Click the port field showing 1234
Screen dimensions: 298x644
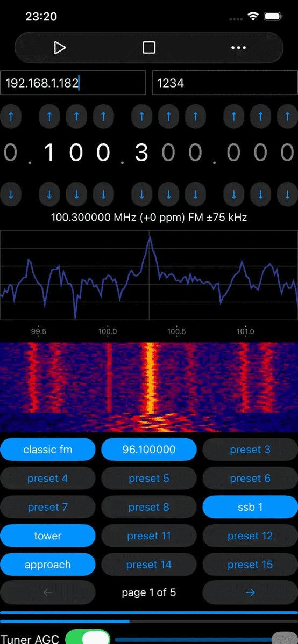[225, 83]
